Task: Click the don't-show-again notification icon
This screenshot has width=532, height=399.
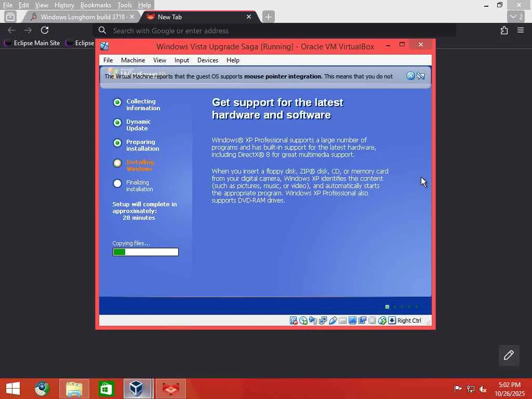Action: [x=421, y=76]
